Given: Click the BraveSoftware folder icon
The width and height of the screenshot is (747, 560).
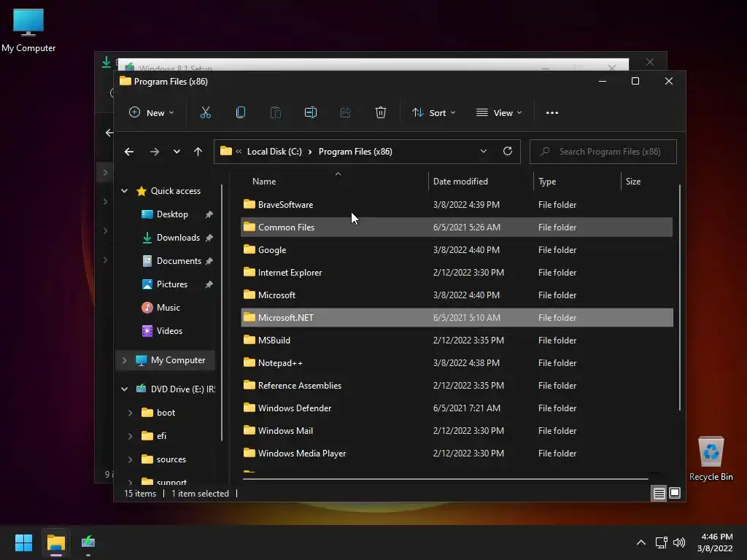Looking at the screenshot, I should (x=249, y=204).
